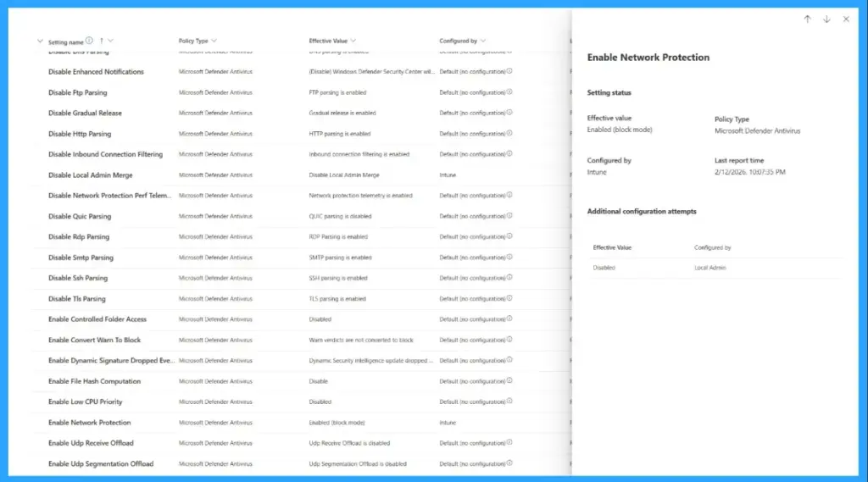Click info icon in Disable Smtp Parsing row
Viewport: 868px width, 482px height.
pos(509,257)
